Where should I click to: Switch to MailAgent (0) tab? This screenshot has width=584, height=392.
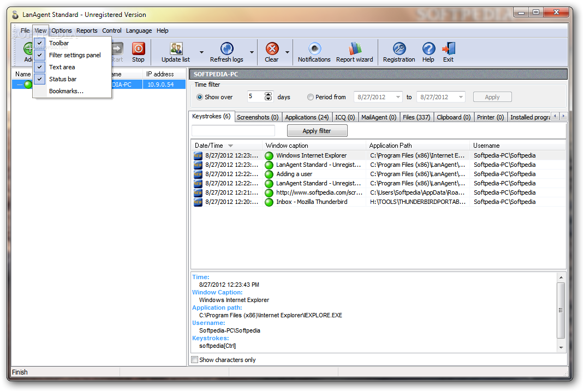click(379, 117)
